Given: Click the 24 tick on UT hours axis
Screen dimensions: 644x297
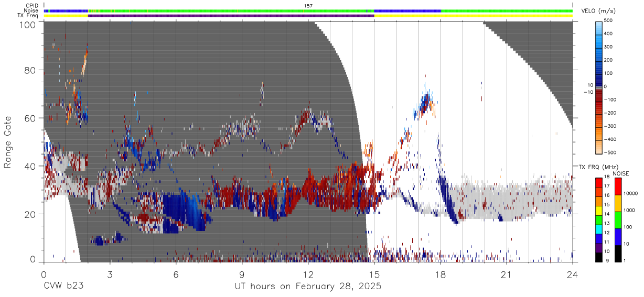Looking at the screenshot, I should click(x=573, y=274).
